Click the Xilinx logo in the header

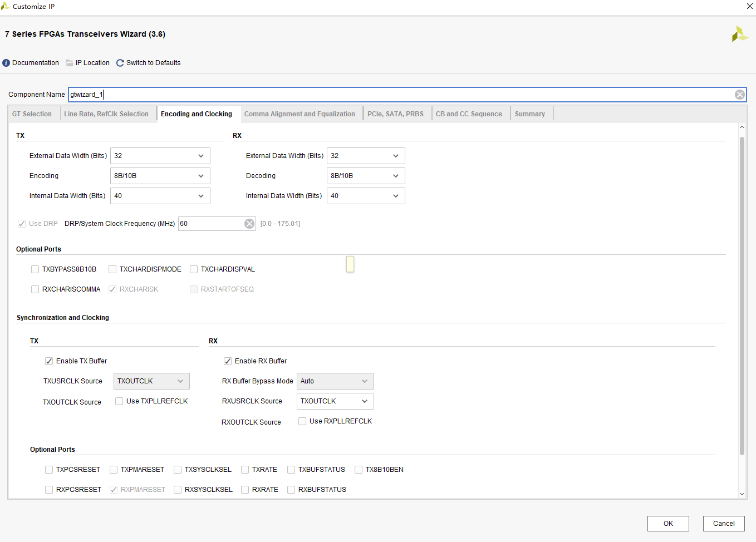(x=739, y=34)
